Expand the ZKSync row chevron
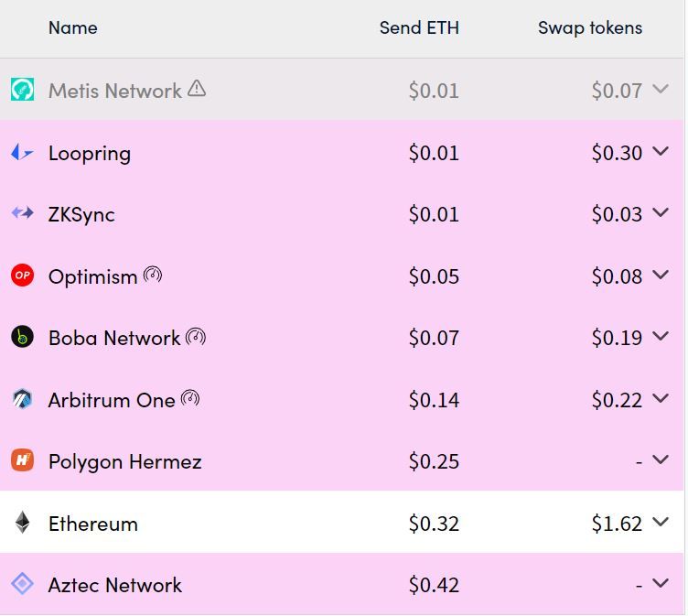 (661, 213)
